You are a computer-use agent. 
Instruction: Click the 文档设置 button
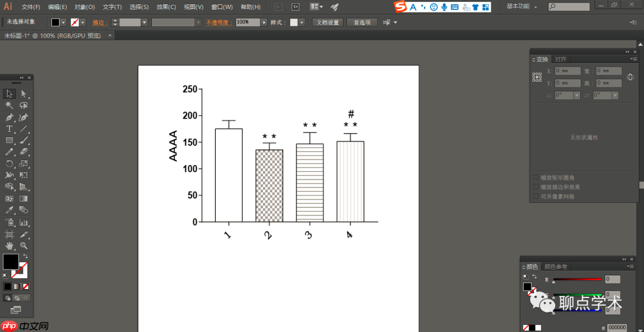(x=327, y=22)
